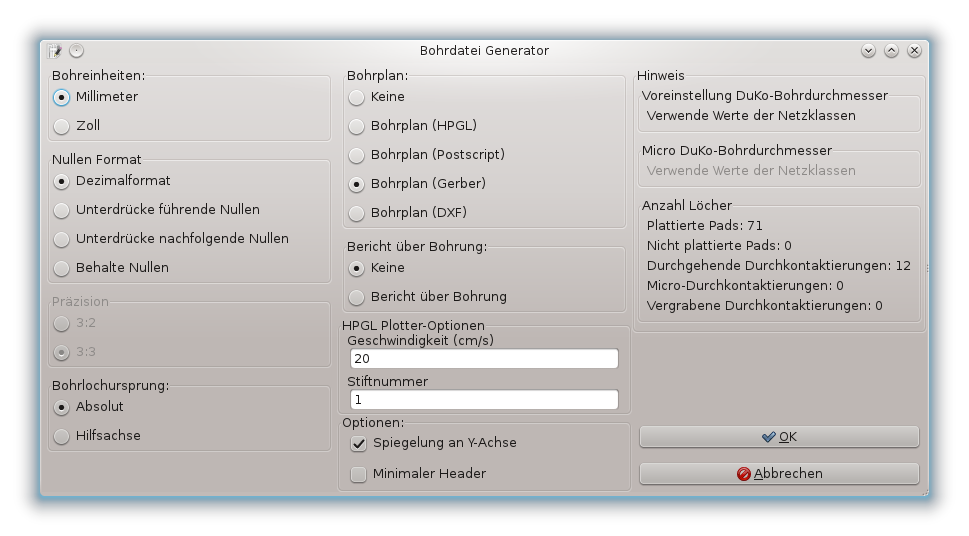969x536 pixels.
Task: Select 3:3 precision radio button
Action: 74,352
